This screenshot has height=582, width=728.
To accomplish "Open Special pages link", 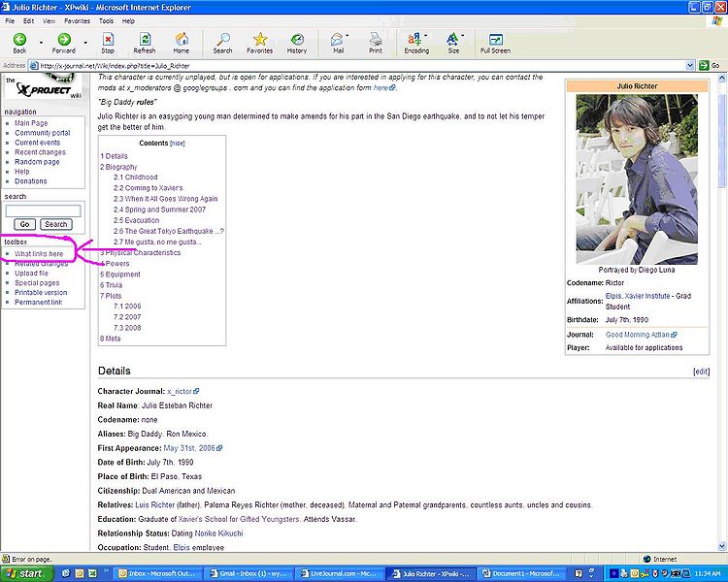I will [x=37, y=282].
